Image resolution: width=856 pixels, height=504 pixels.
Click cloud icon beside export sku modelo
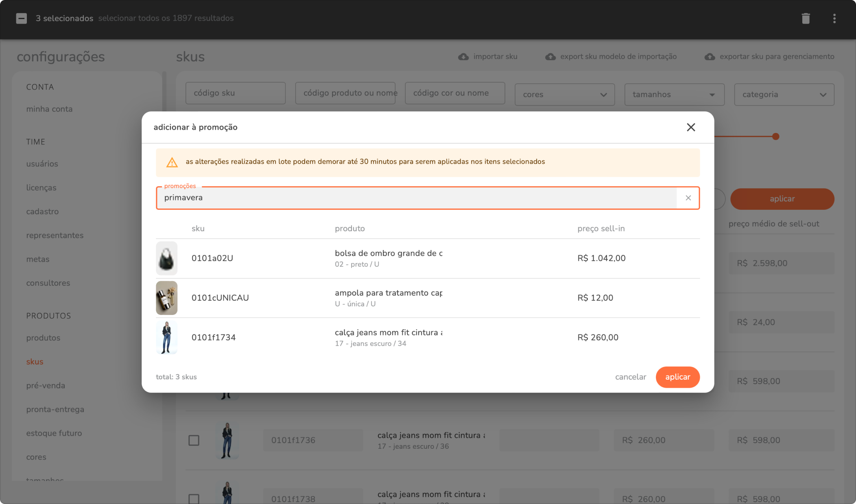(x=550, y=57)
